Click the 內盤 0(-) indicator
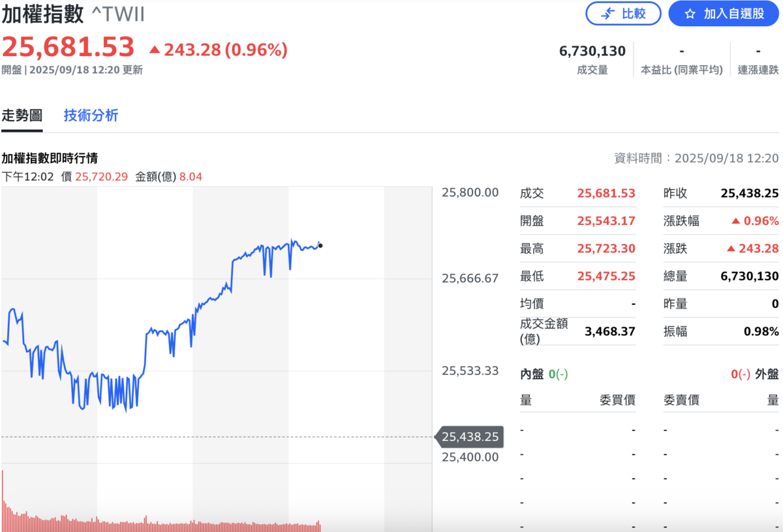The height and width of the screenshot is (532, 783). (x=545, y=373)
